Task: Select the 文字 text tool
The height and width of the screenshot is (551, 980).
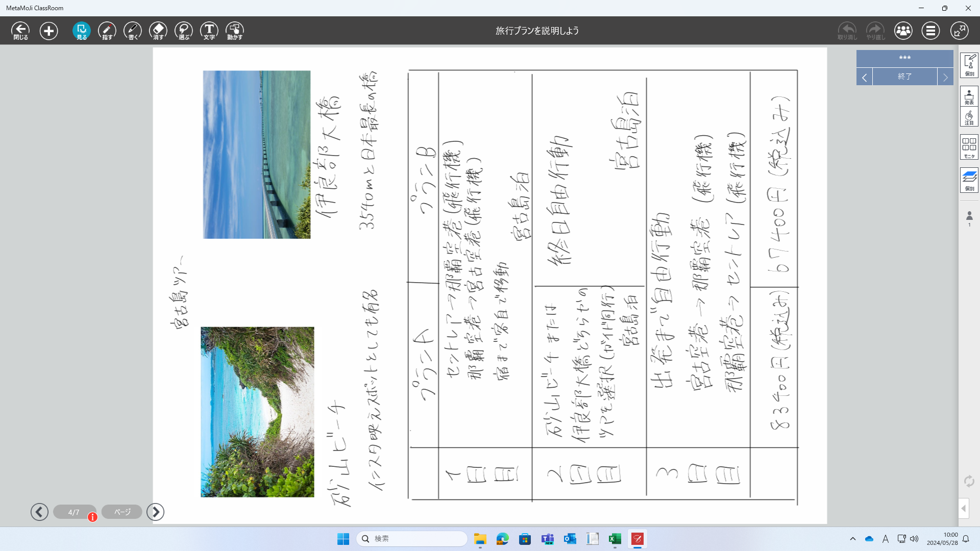Action: tap(209, 31)
